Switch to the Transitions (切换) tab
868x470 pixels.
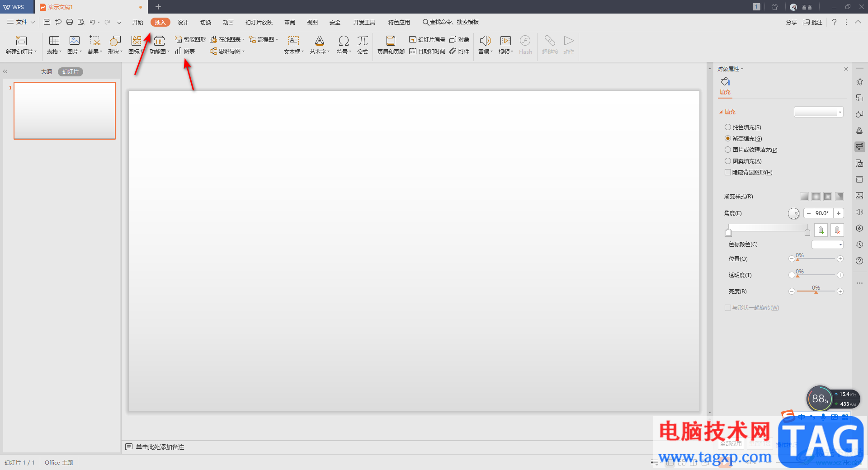[206, 22]
